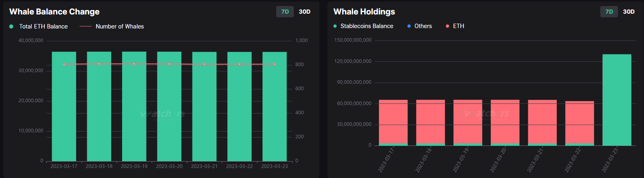This screenshot has height=178, width=644.
Task: Select 7D tab in Whale Holdings
Action: pos(609,12)
